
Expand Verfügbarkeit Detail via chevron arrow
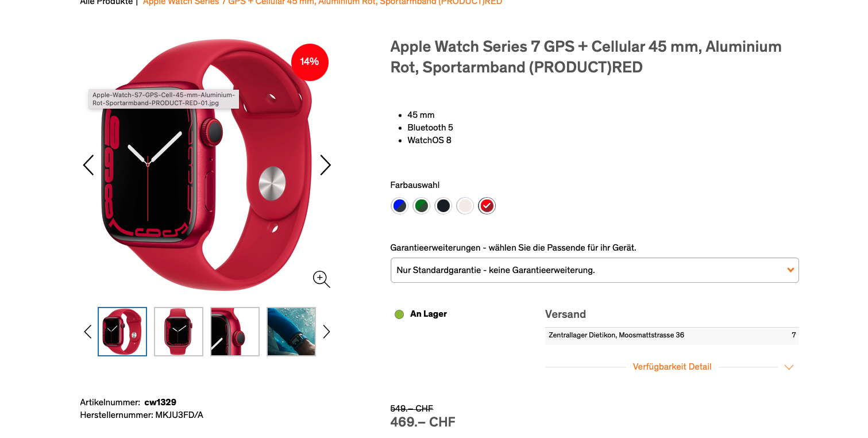point(789,367)
